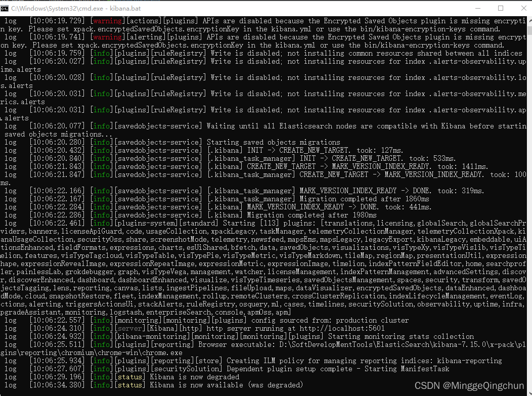
Task: Click the 'config sourced from production cluster' line
Action: 329,320
